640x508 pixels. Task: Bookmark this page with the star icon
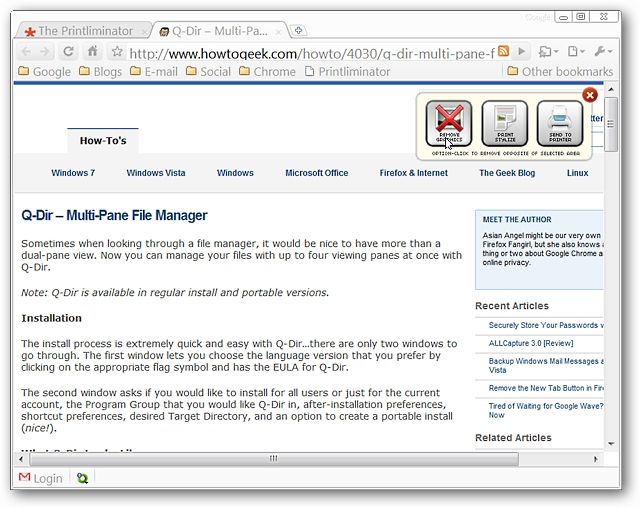pyautogui.click(x=117, y=51)
